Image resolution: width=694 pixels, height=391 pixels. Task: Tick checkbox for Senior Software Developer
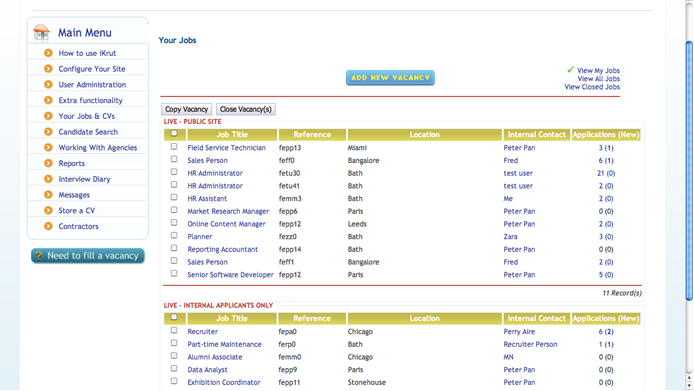pos(174,274)
